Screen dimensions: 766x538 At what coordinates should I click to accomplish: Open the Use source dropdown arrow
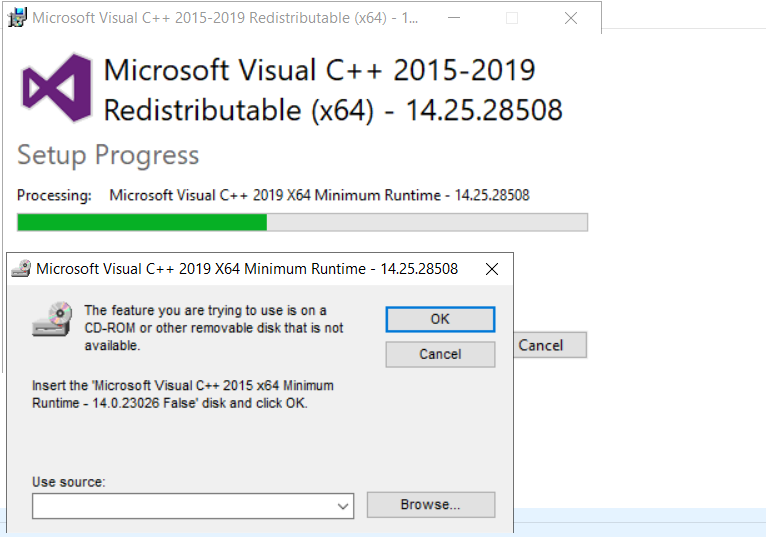click(343, 506)
